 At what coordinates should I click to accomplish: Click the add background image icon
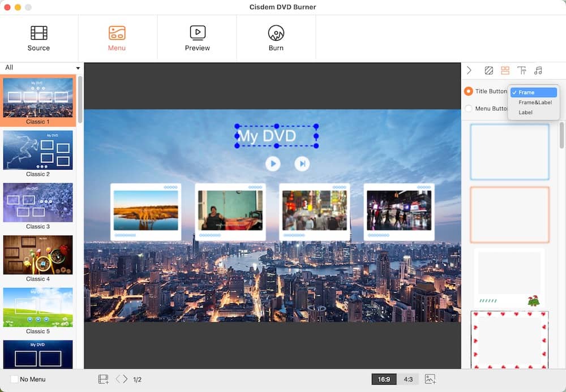[429, 379]
